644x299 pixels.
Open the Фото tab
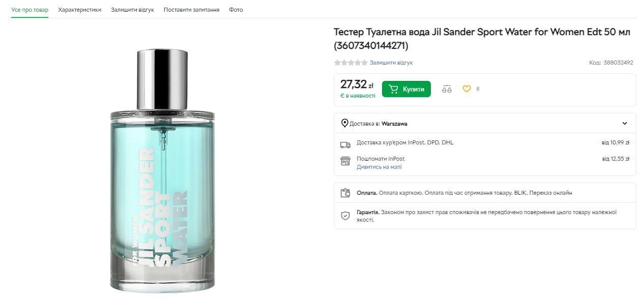(x=236, y=10)
